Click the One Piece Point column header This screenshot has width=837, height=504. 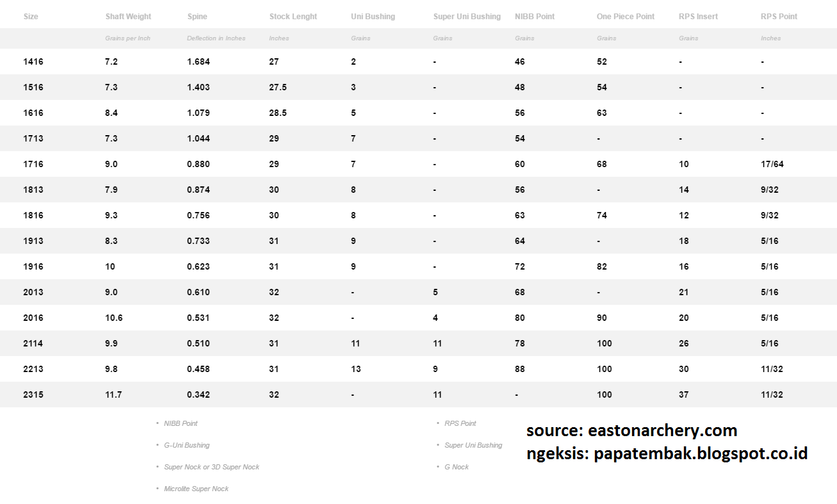625,17
